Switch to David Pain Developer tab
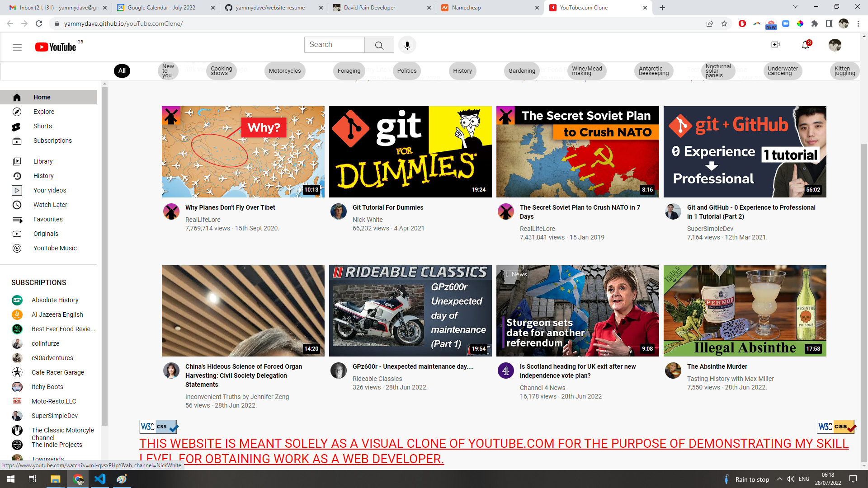868x488 pixels. [x=382, y=8]
